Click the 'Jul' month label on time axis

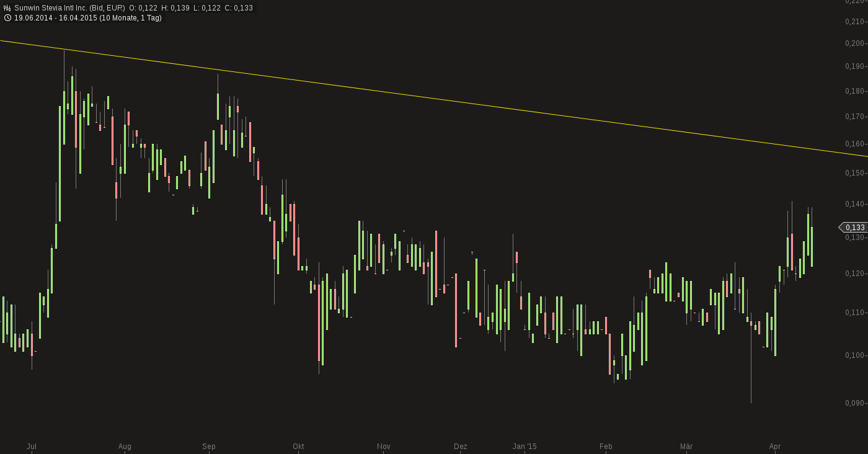32,447
